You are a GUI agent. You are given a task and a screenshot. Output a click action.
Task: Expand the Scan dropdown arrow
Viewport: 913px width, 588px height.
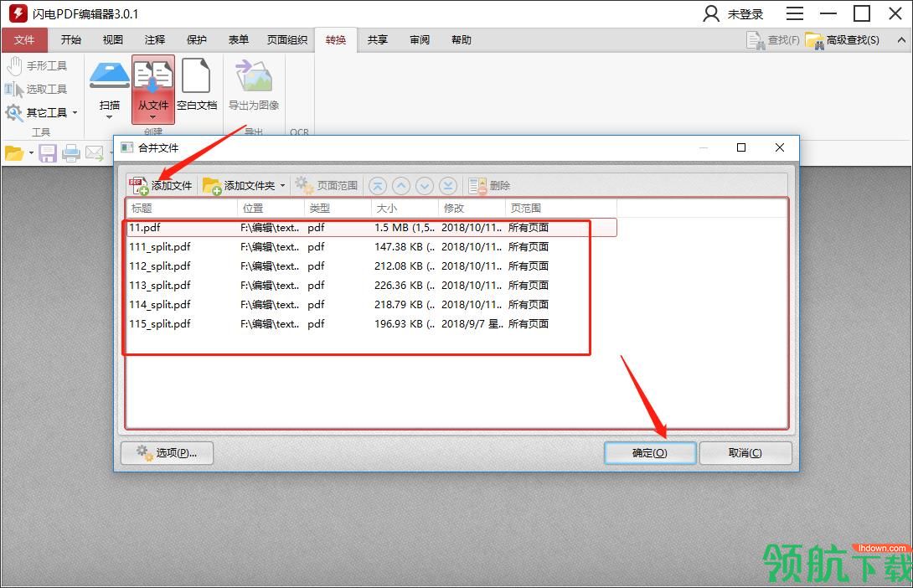pyautogui.click(x=110, y=117)
